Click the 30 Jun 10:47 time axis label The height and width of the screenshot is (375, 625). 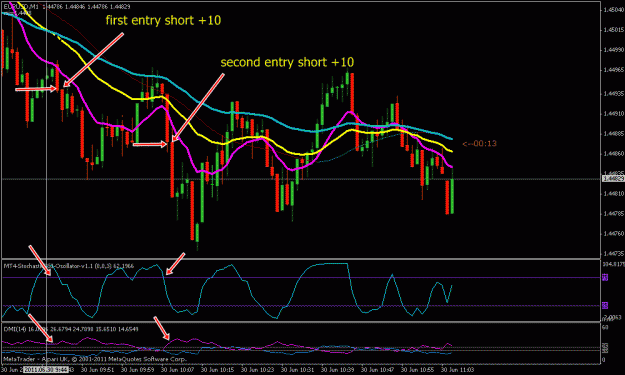(x=377, y=369)
